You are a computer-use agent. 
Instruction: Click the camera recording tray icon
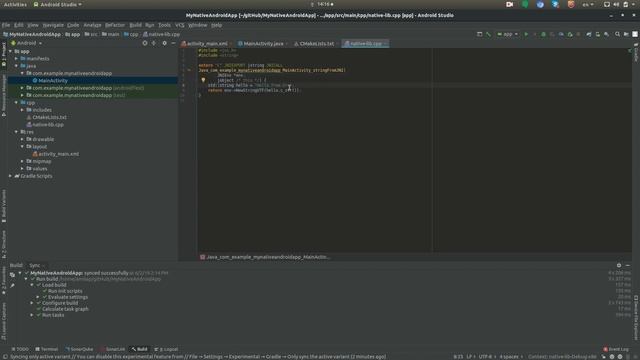click(x=509, y=4)
